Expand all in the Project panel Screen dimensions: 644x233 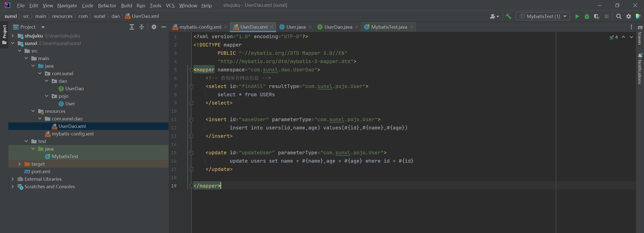(132, 27)
